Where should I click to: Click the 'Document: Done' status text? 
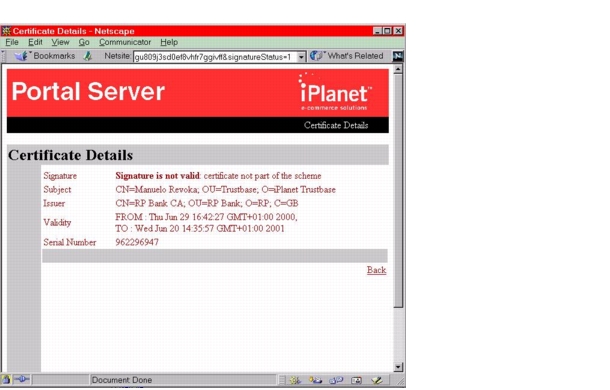(122, 380)
